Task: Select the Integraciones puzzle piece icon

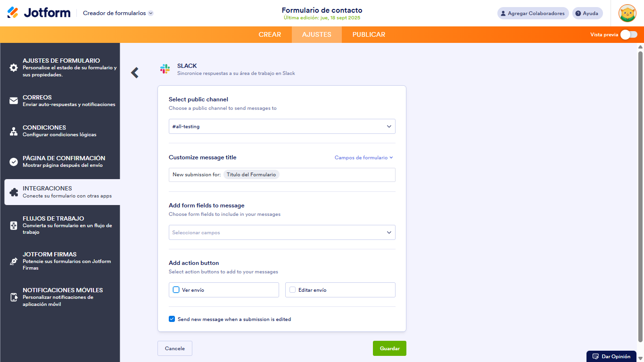Action: 14,191
